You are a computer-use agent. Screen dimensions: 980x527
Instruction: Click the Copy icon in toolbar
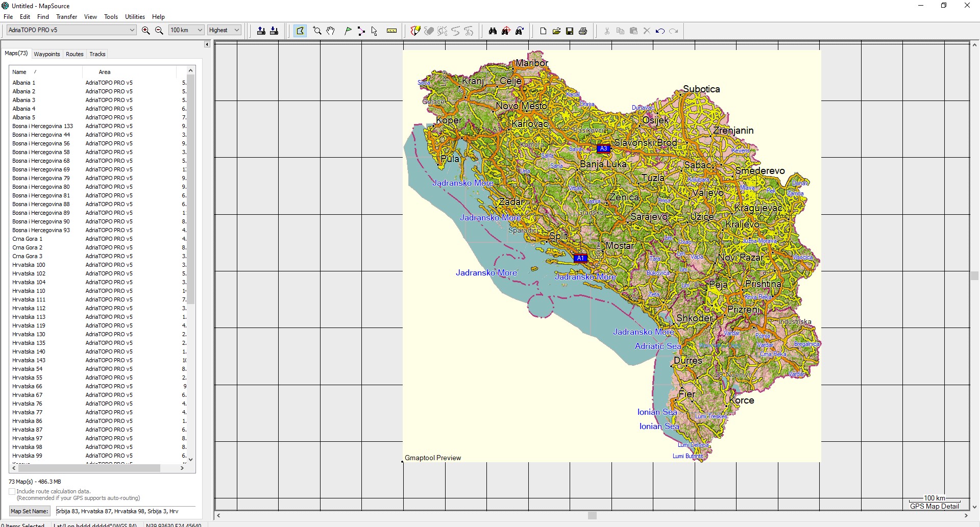[x=620, y=31]
